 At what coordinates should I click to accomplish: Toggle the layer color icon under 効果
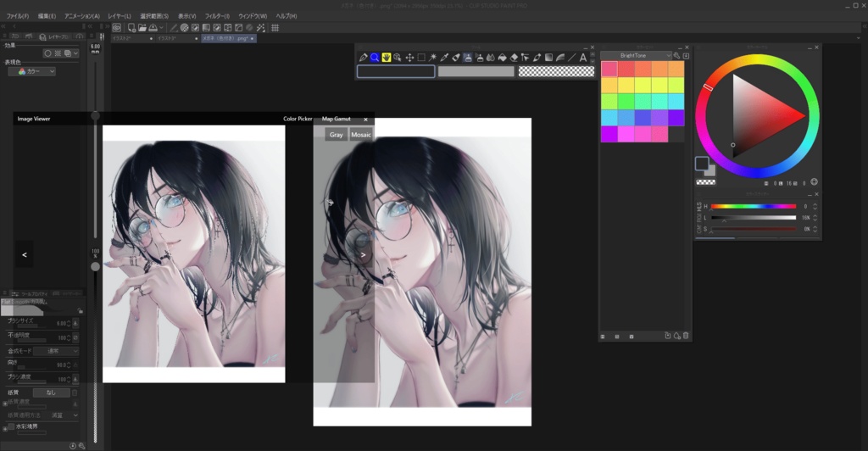pyautogui.click(x=67, y=53)
